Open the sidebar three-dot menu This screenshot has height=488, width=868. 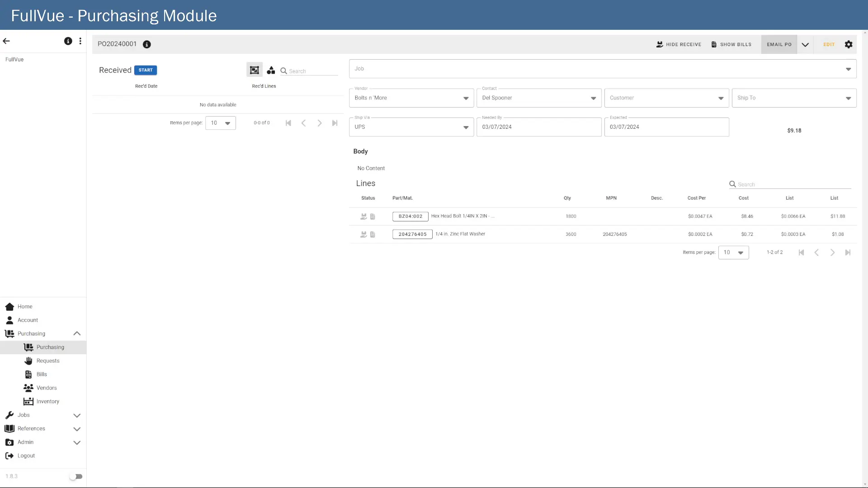(x=80, y=41)
